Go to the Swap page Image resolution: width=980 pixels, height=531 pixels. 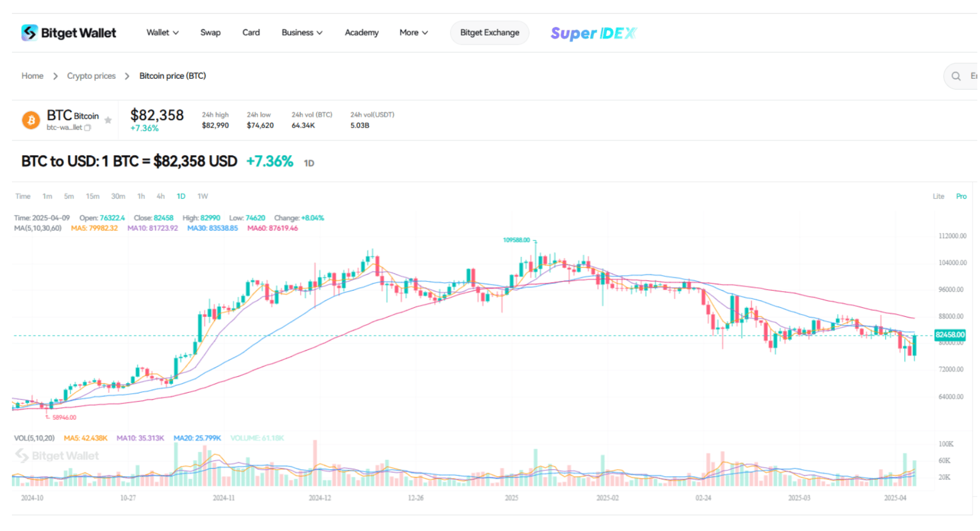tap(210, 33)
